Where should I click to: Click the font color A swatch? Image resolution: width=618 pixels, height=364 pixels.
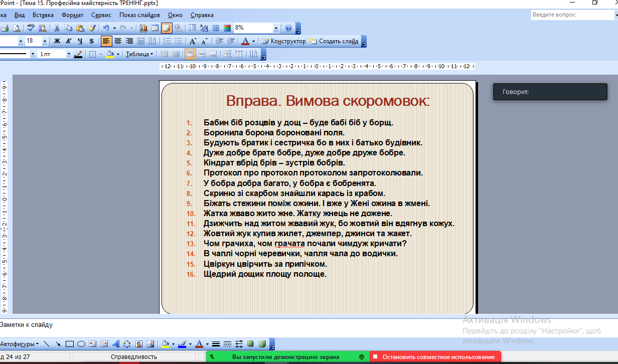[245, 41]
